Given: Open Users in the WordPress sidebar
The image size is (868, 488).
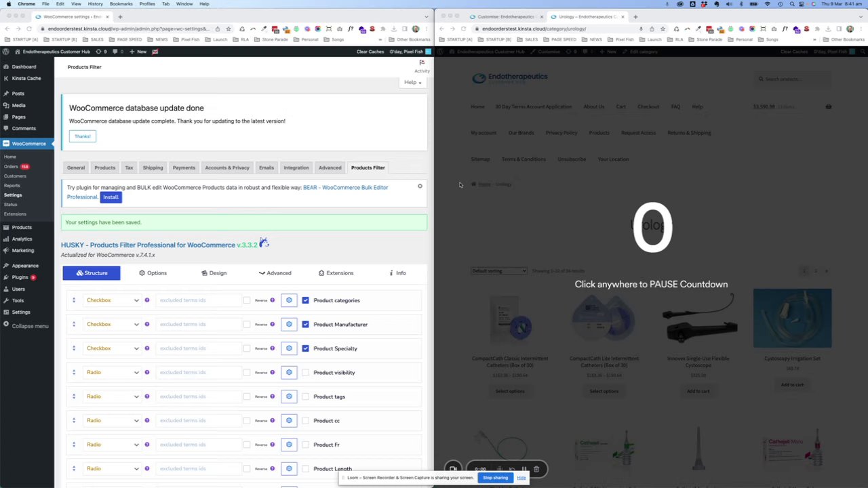Looking at the screenshot, I should pyautogui.click(x=18, y=289).
